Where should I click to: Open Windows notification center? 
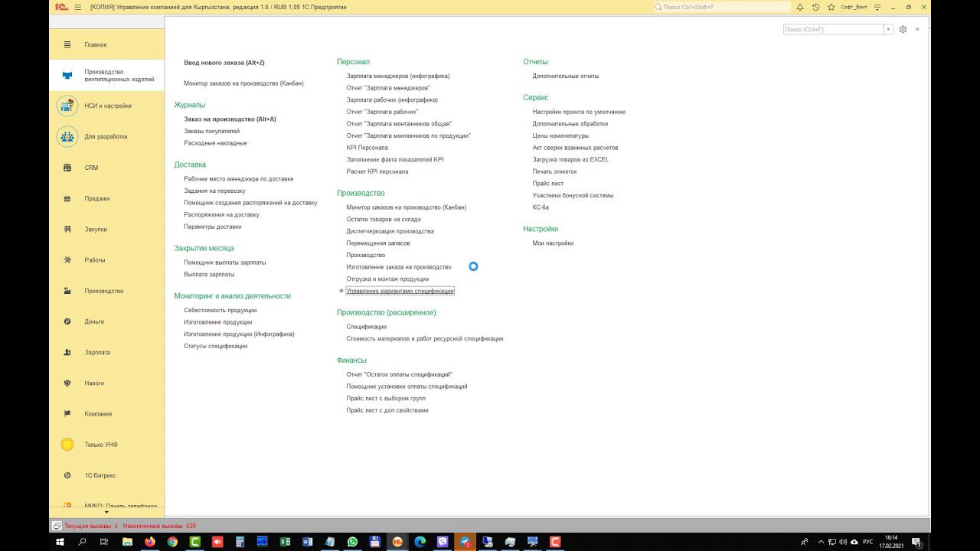point(916,542)
